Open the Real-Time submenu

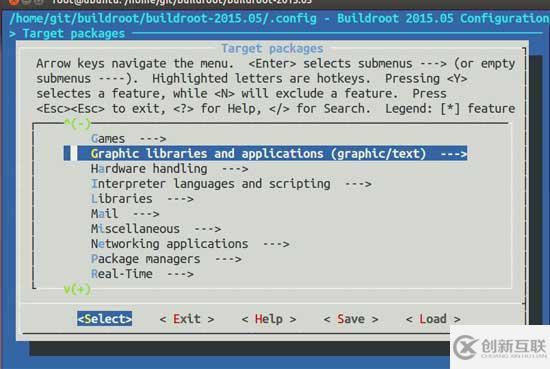pos(142,274)
